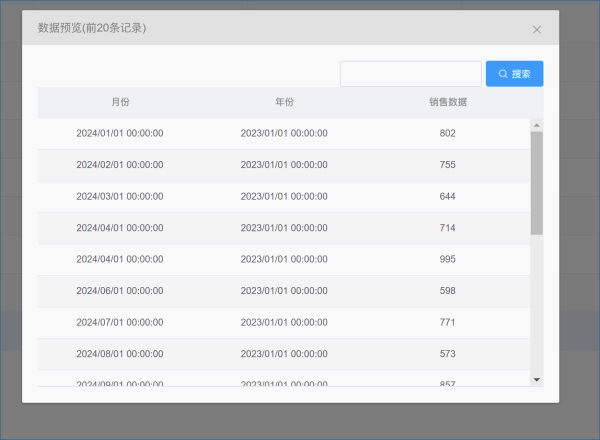The width and height of the screenshot is (600, 440).
Task: Click the 销售数据 column header
Action: 448,102
